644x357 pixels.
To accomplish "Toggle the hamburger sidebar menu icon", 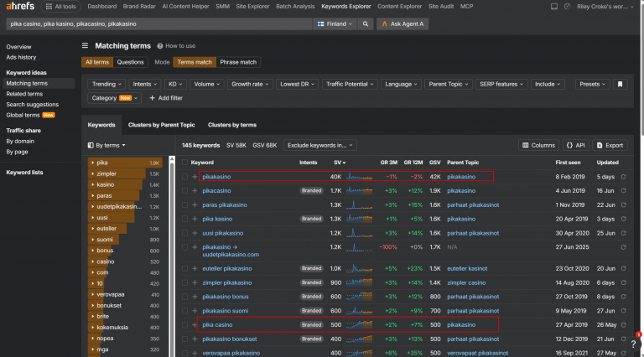I will pyautogui.click(x=85, y=45).
